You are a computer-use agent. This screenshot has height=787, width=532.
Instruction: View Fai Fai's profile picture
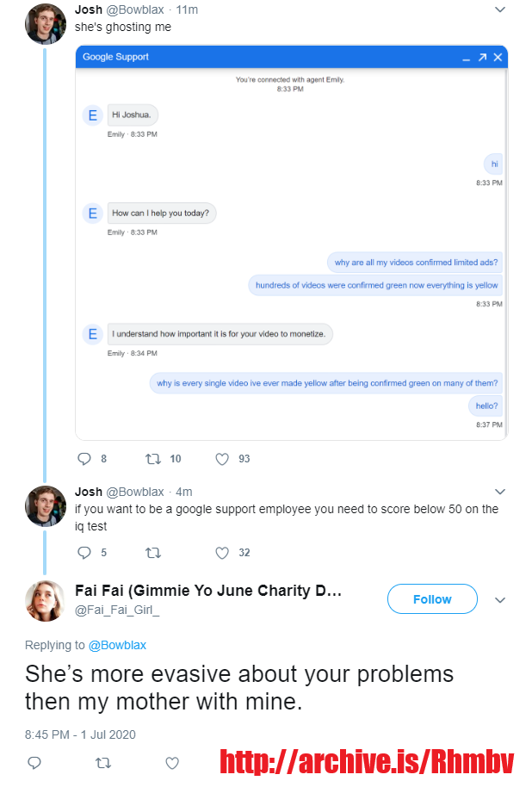[45, 601]
